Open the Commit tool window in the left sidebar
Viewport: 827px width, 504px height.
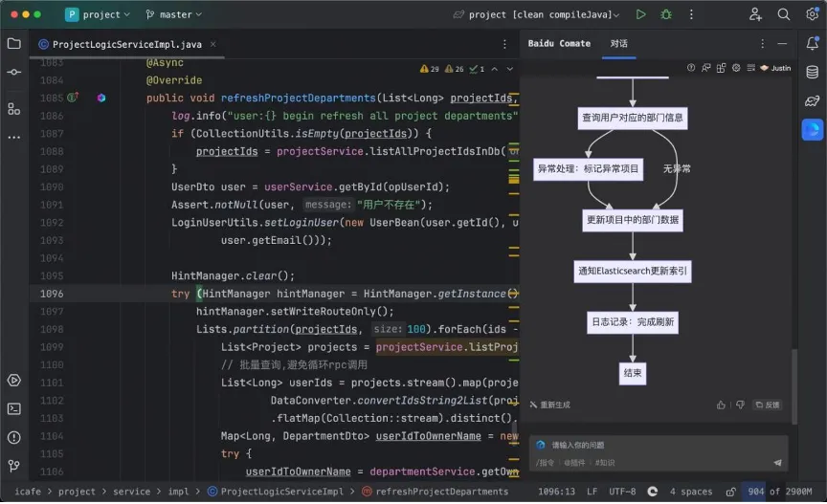pos(13,72)
